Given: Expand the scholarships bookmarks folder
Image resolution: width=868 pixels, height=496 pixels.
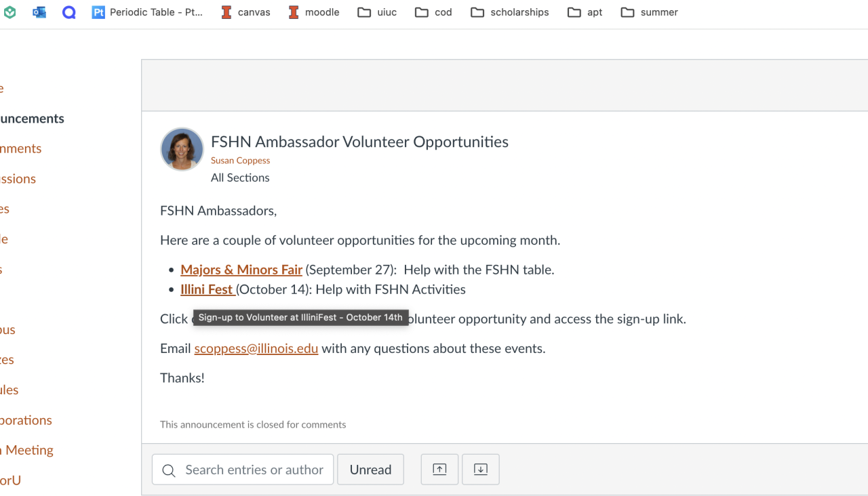Looking at the screenshot, I should (x=510, y=12).
